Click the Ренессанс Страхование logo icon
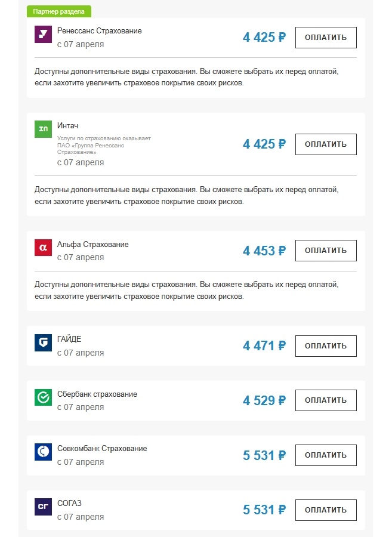 click(44, 35)
